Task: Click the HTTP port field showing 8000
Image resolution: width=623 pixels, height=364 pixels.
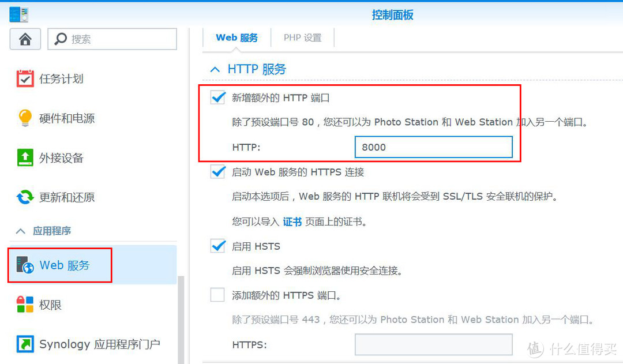Action: [433, 147]
